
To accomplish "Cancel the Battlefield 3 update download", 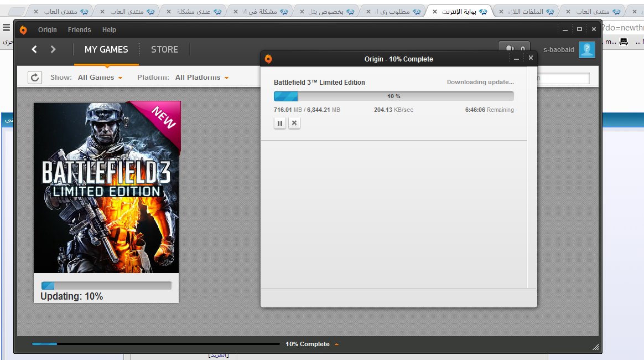I will click(x=294, y=124).
